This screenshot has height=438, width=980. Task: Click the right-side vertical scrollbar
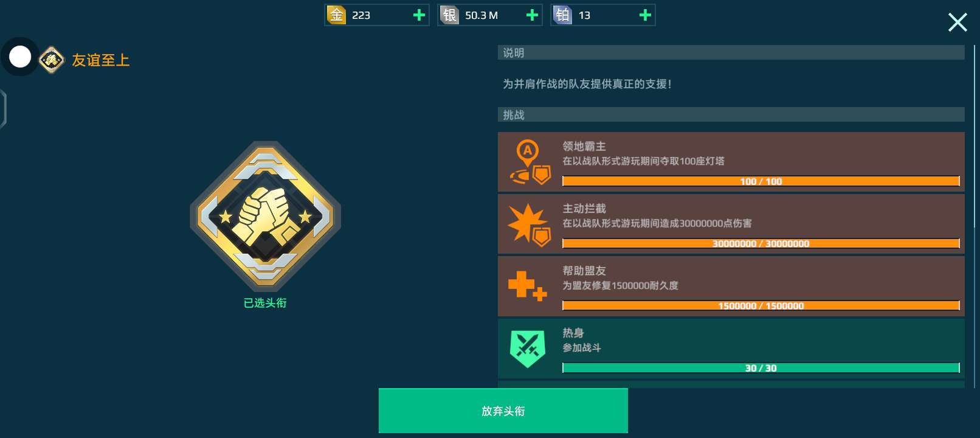coord(976,216)
